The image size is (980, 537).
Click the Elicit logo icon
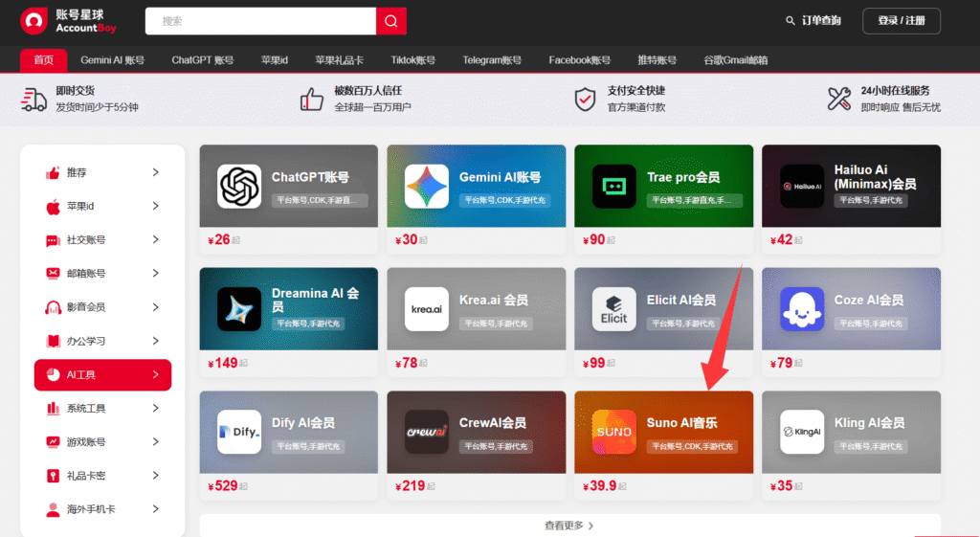pyautogui.click(x=614, y=309)
